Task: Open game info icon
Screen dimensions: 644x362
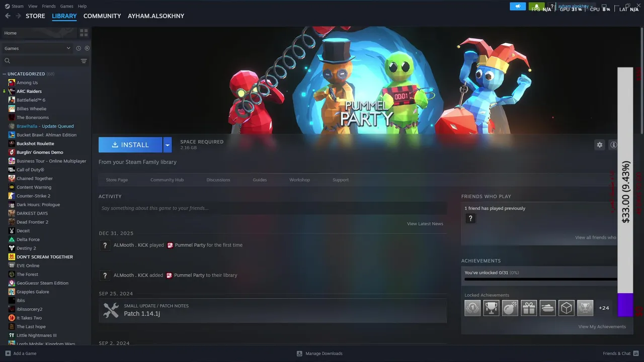Action: 613,145
